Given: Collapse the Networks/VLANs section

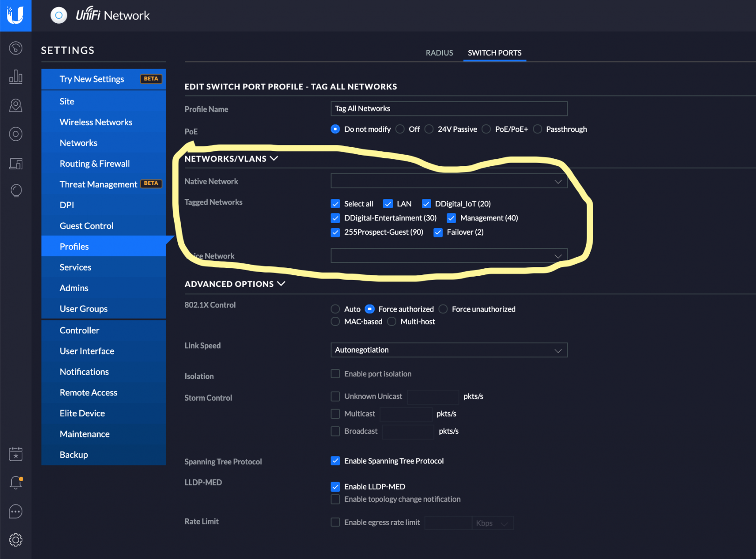Looking at the screenshot, I should pyautogui.click(x=231, y=159).
